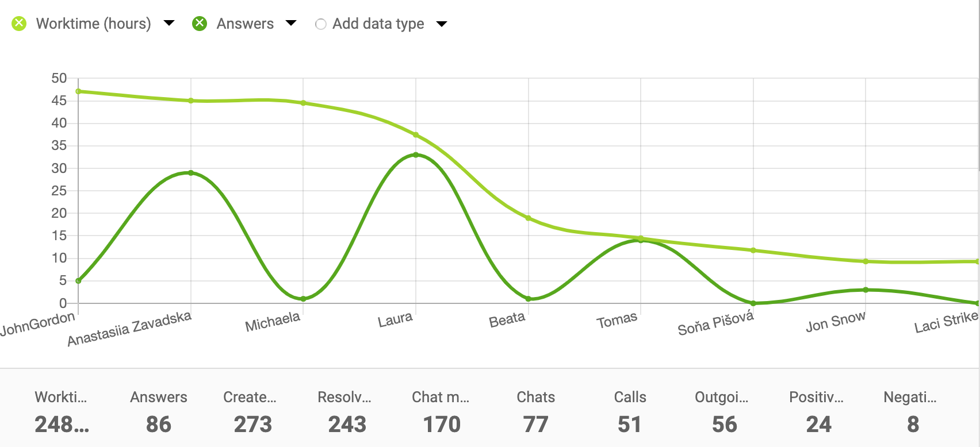Image resolution: width=980 pixels, height=447 pixels.
Task: Click the Worktime marker above Soňa Pišová
Action: tap(753, 250)
